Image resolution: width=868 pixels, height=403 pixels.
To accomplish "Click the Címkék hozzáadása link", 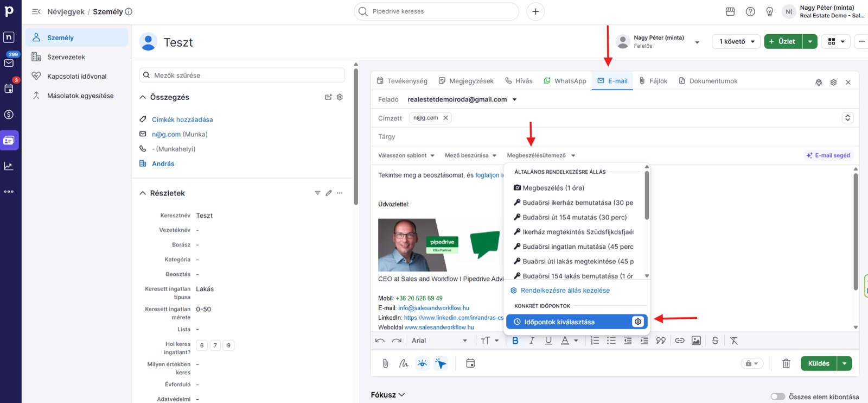I will coord(182,119).
